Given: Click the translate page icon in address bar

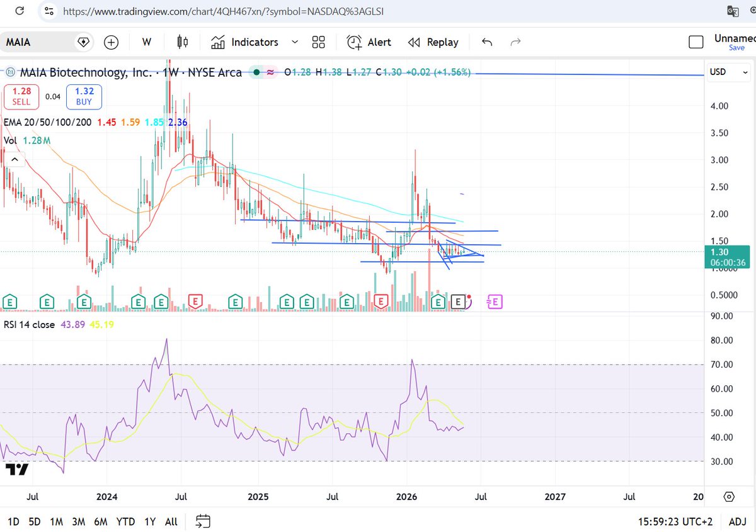Looking at the screenshot, I should click(733, 11).
